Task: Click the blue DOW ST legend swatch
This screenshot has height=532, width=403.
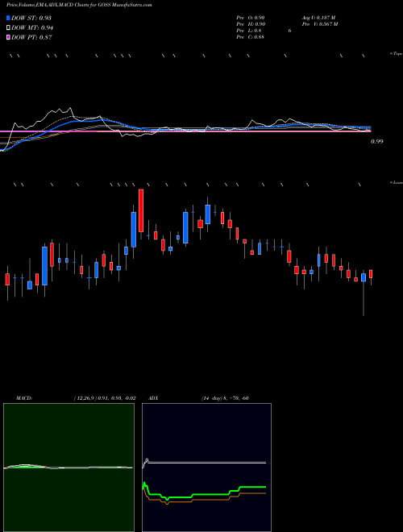Action: pos(8,18)
